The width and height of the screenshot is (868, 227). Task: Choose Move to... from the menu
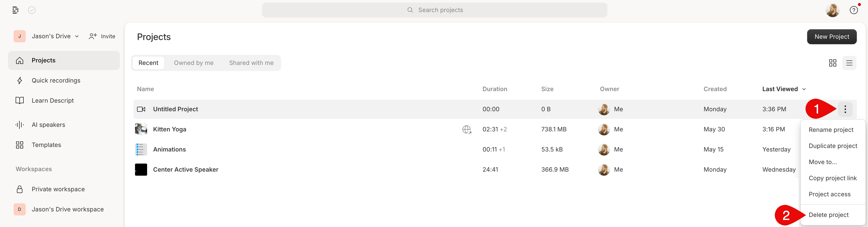(822, 162)
